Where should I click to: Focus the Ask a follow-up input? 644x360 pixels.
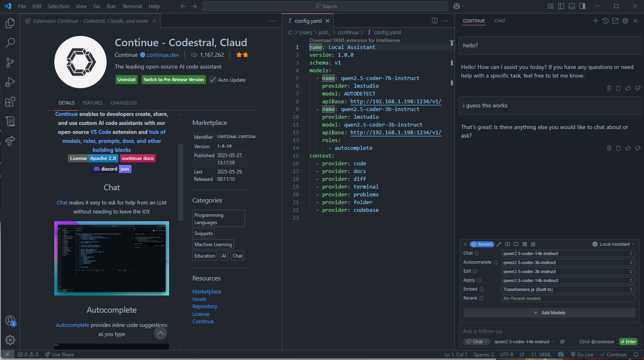tap(549, 331)
